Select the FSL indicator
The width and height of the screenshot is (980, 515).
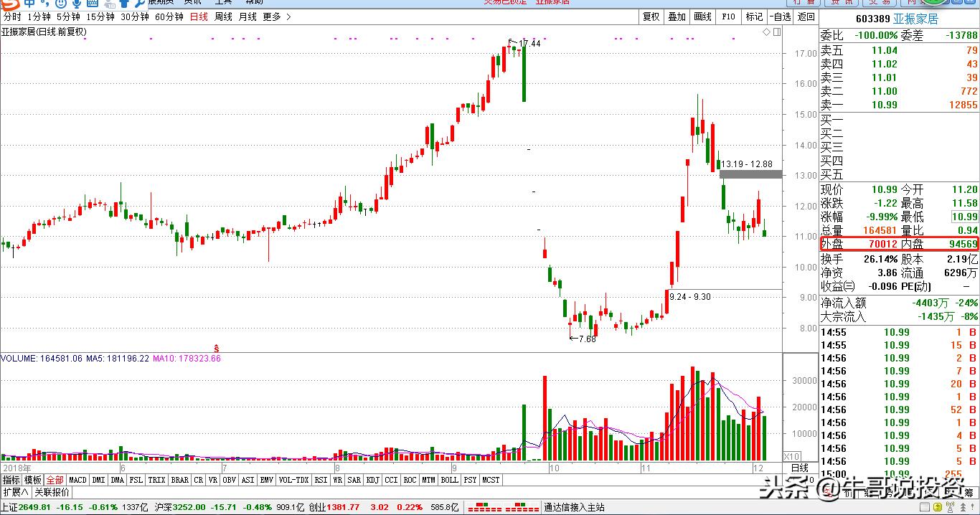(136, 480)
